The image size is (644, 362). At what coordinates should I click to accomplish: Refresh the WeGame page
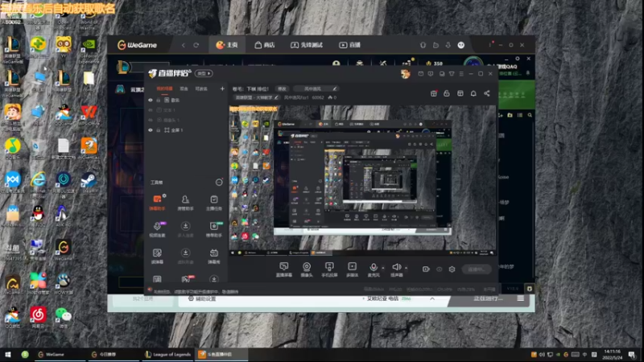196,45
